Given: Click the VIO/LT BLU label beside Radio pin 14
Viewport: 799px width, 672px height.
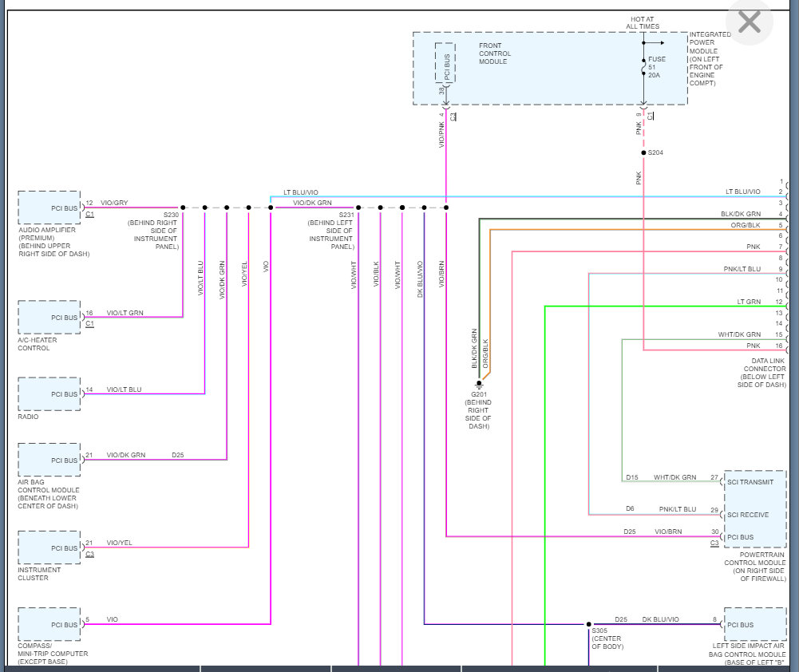Looking at the screenshot, I should point(124,389).
